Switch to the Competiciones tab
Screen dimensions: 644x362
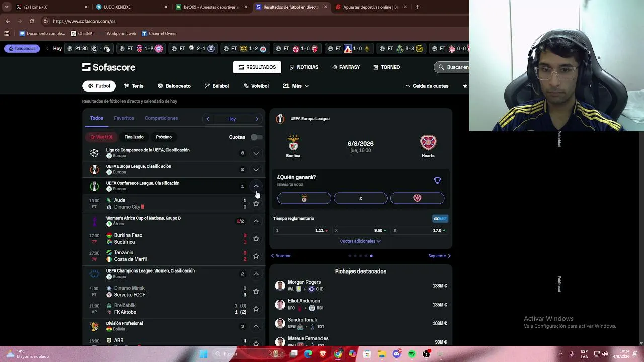point(161,118)
